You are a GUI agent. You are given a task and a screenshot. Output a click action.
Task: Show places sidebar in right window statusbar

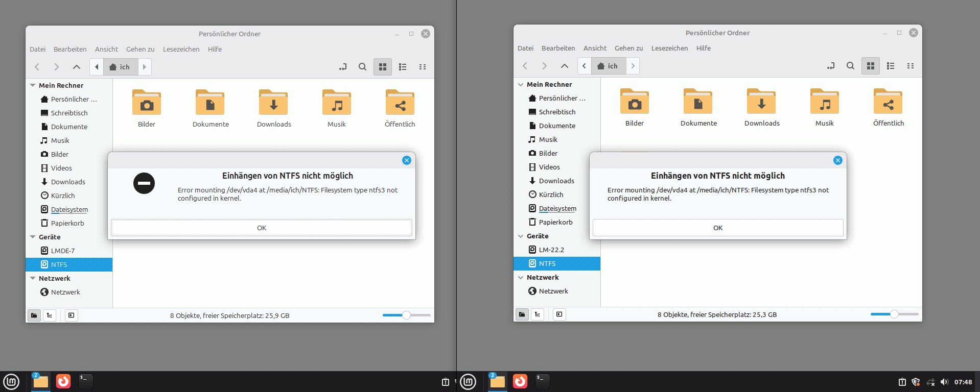[522, 314]
